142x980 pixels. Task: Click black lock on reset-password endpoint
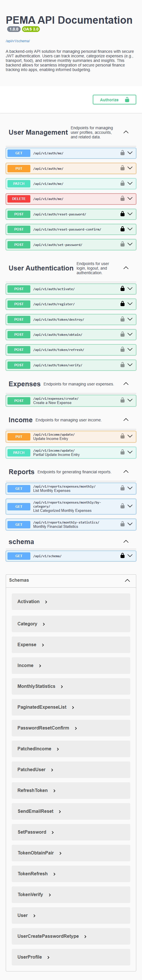pos(122,214)
